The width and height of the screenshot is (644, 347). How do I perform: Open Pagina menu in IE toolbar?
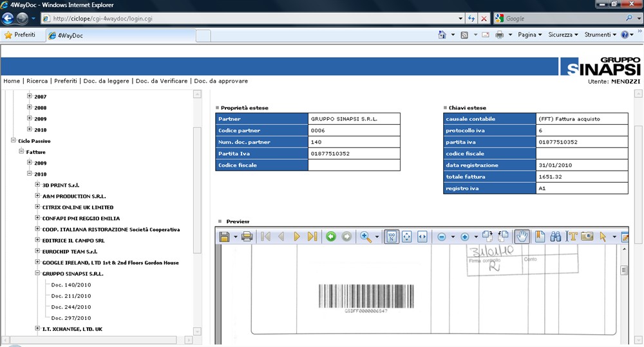point(530,35)
